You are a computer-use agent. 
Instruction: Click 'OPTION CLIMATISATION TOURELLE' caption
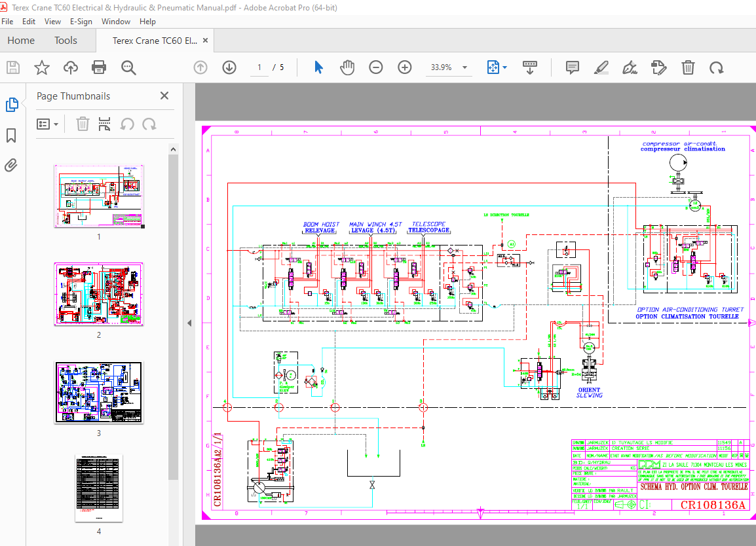687,317
